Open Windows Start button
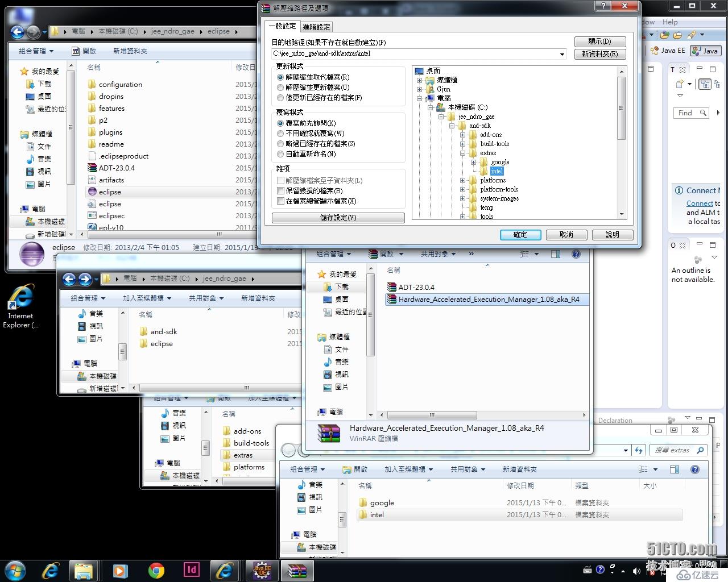The image size is (728, 582). (x=15, y=570)
